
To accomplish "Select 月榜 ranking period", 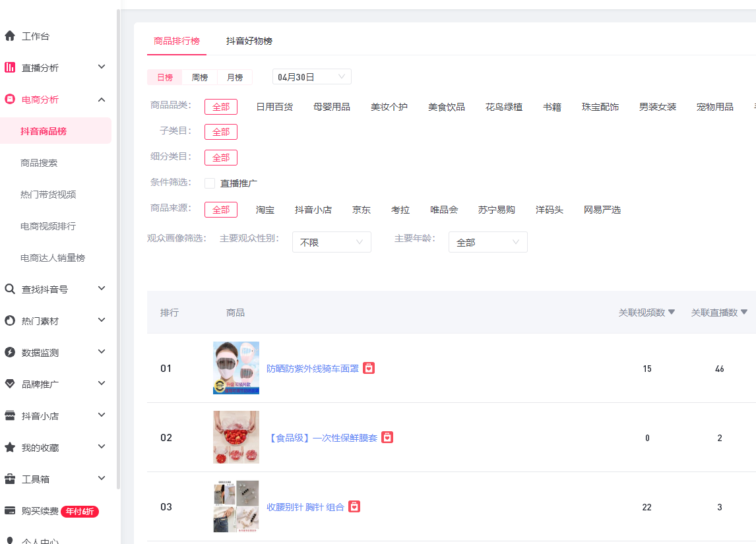I will pyautogui.click(x=235, y=77).
